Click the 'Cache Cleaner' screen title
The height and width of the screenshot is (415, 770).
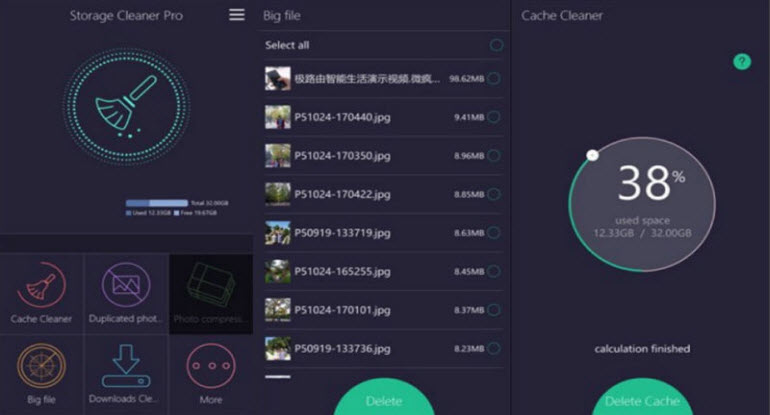tap(562, 16)
